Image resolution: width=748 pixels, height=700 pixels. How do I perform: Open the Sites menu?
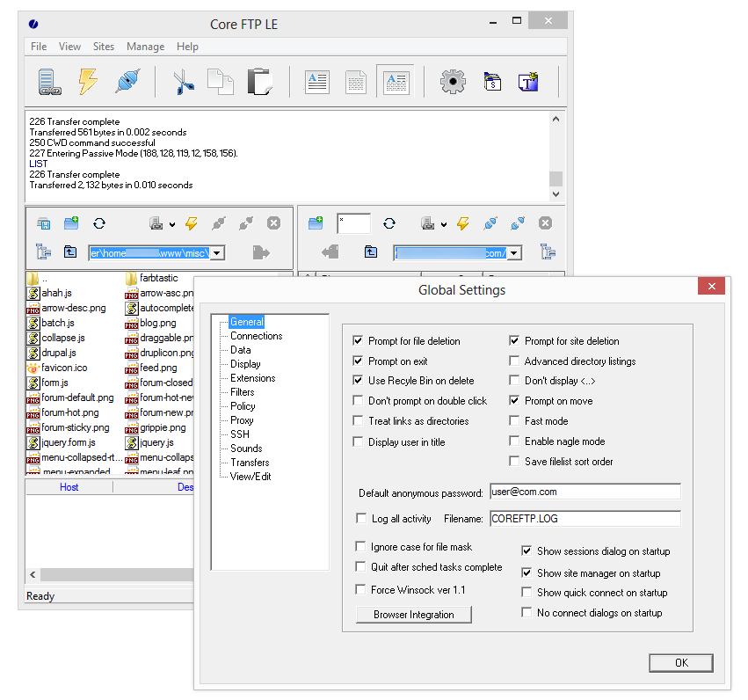coord(104,47)
